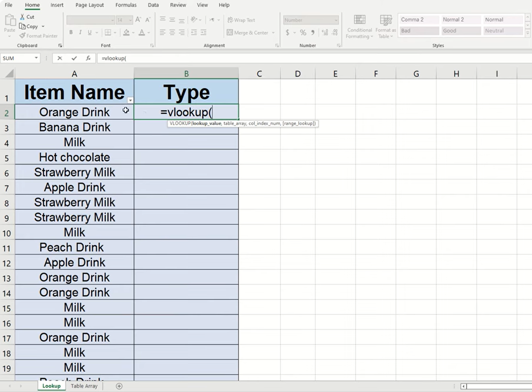Click the Borders icon
Screen dimensions: 532x392
(108, 33)
